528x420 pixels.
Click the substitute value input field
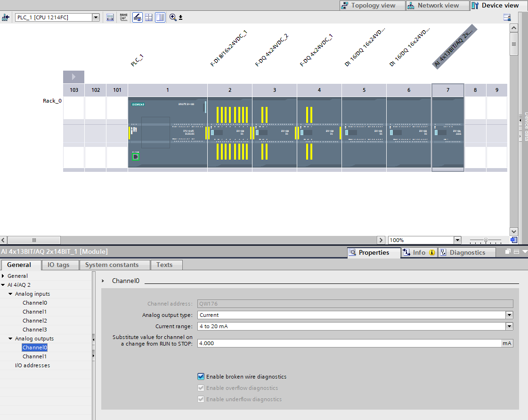(349, 343)
